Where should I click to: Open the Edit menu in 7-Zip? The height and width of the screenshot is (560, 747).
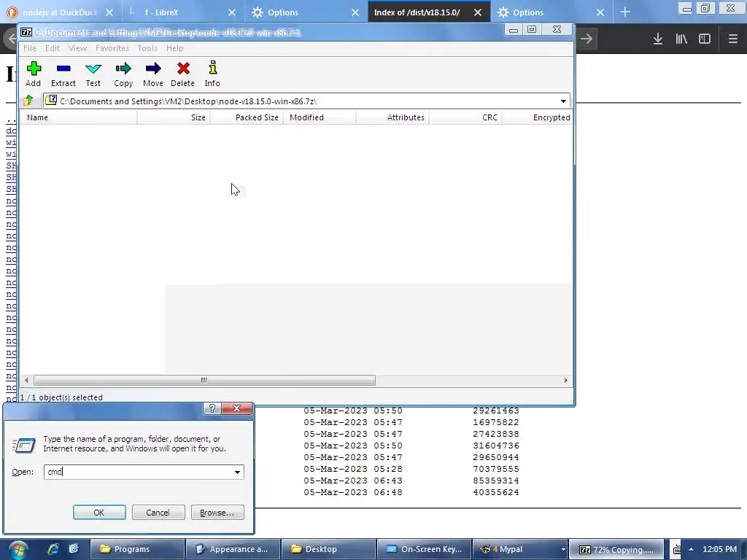(x=53, y=48)
